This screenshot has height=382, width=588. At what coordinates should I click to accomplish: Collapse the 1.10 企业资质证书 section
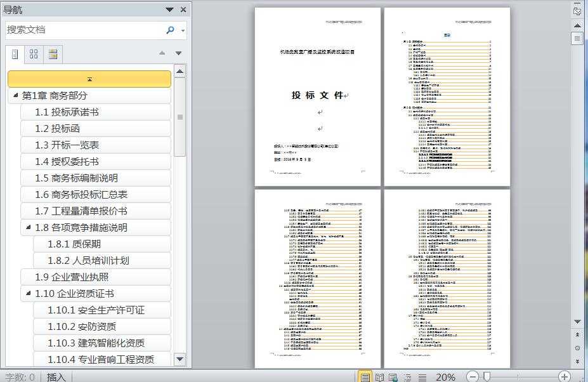[x=27, y=293]
